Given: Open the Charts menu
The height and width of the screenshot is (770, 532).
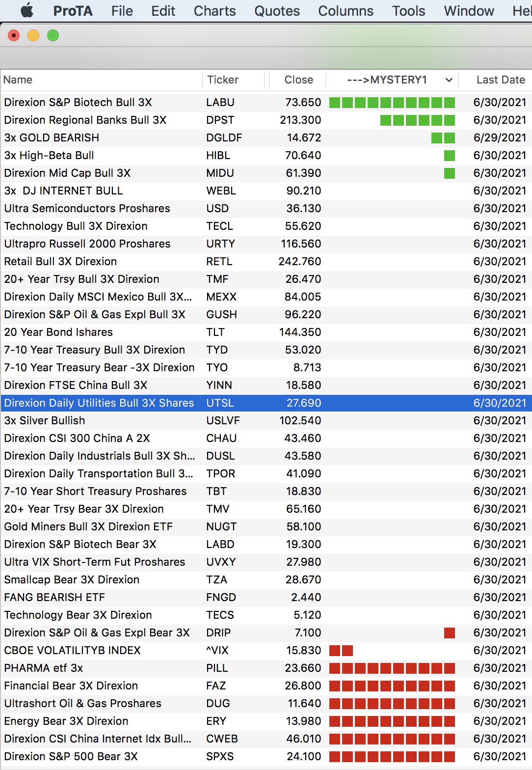Looking at the screenshot, I should [x=214, y=11].
